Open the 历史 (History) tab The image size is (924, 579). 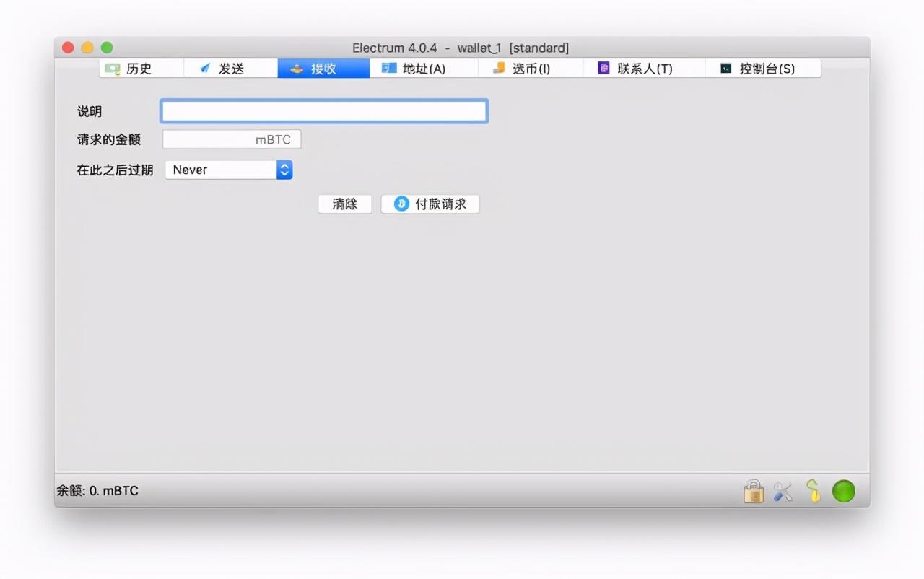[x=141, y=69]
